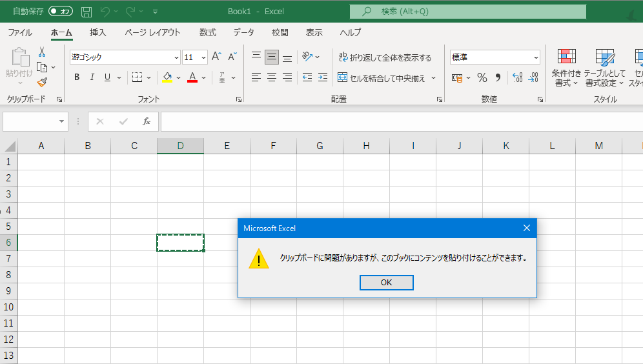The height and width of the screenshot is (364, 643).
Task: Open the ファイル tab
Action: 20,32
